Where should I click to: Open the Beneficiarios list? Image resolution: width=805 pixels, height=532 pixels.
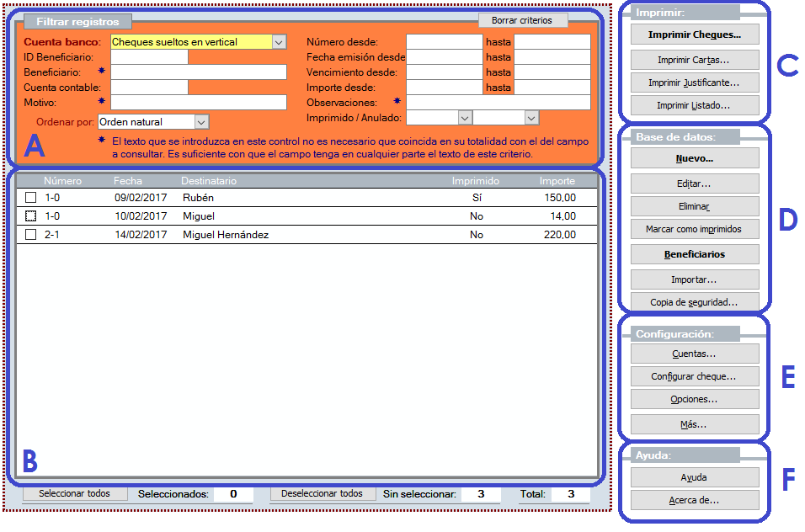694,253
